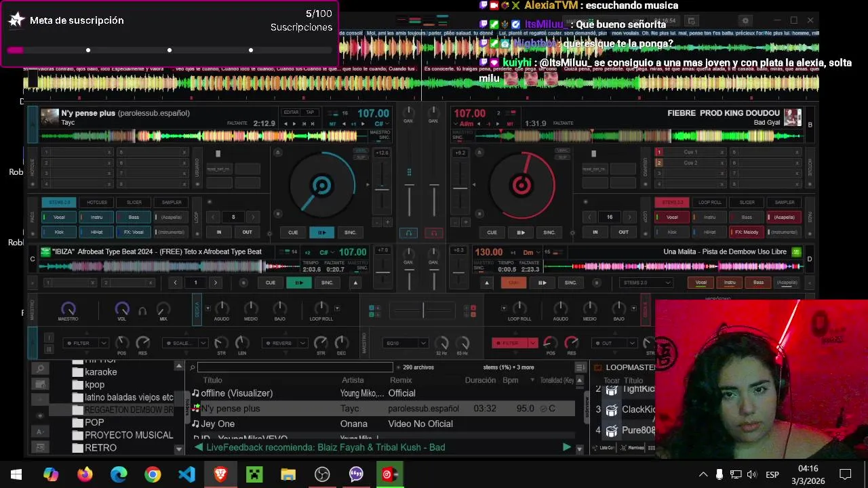Click the search icon in browser sidebar
Viewport: 868px width, 488px height.
(x=40, y=368)
